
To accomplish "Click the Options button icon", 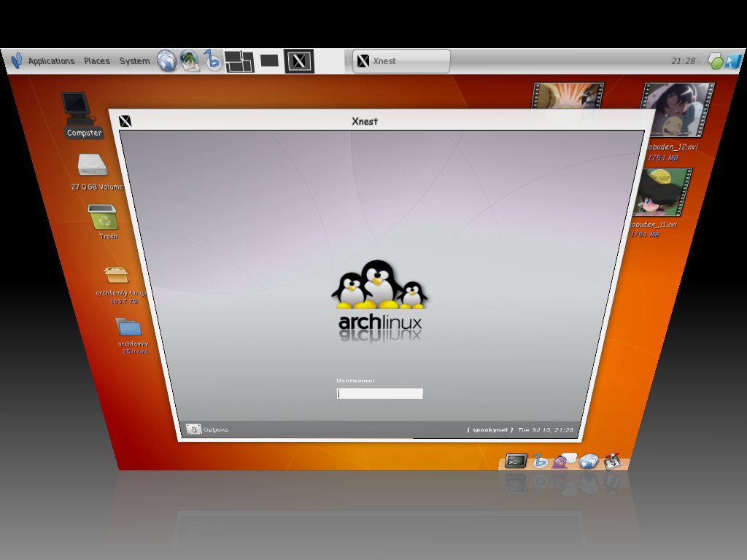I will (x=193, y=429).
